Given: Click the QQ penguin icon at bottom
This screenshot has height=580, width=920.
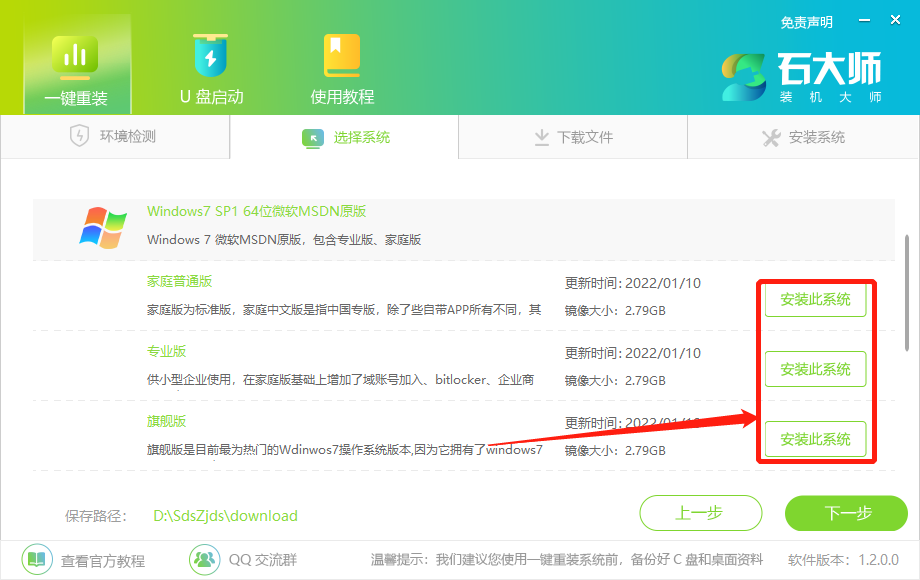Looking at the screenshot, I should pyautogui.click(x=204, y=560).
